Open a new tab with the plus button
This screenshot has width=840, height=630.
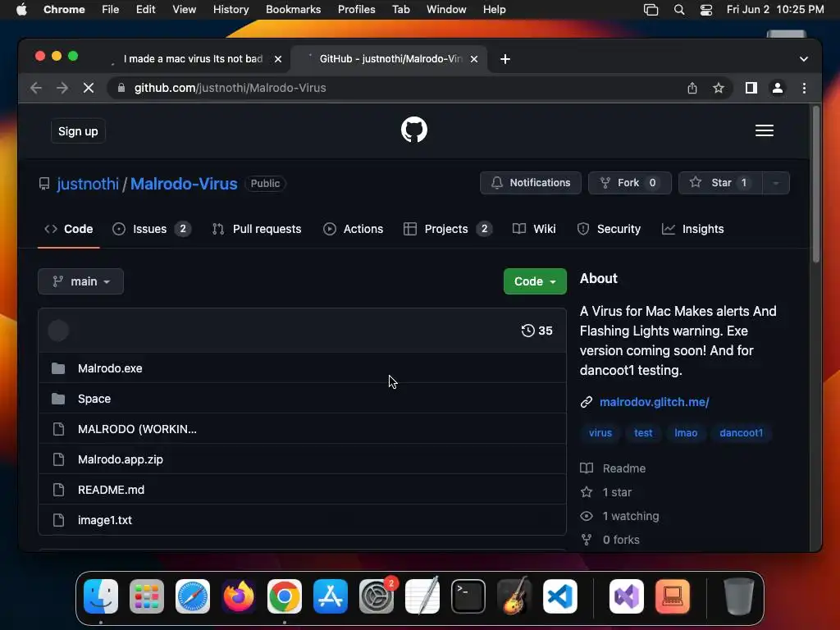[504, 59]
